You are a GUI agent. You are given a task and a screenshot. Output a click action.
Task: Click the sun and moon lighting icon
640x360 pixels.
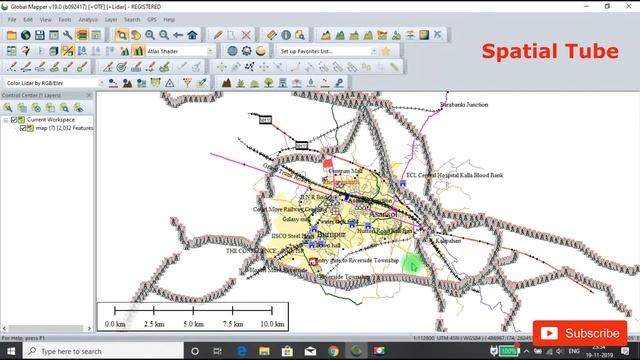pyautogui.click(x=260, y=51)
